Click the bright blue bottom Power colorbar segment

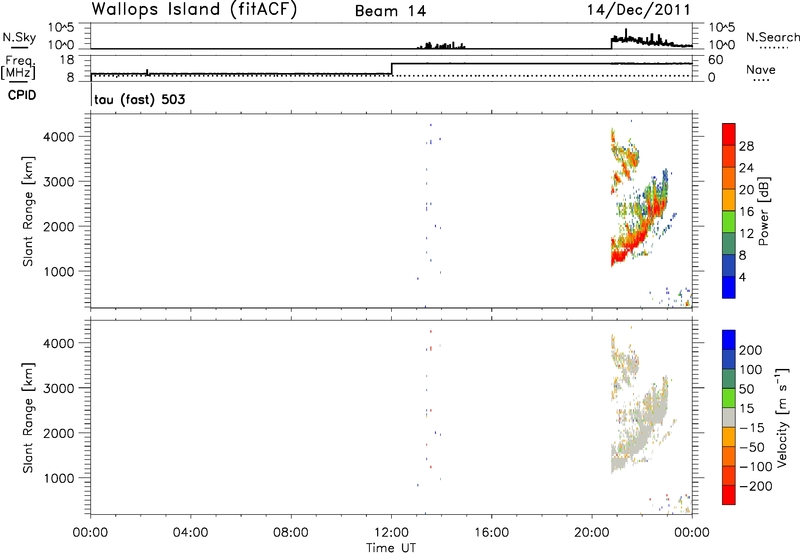(x=729, y=287)
